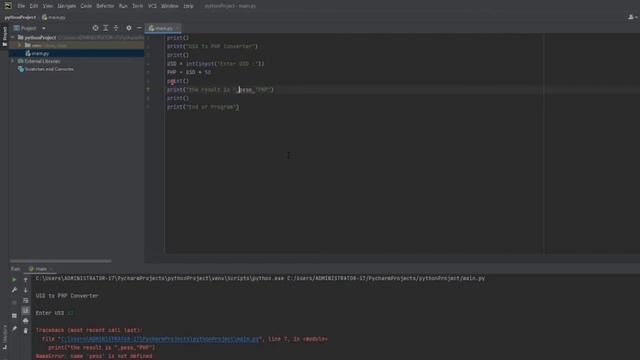This screenshot has width=640, height=360.
Task: Click horizontal scrollbar under Project tree
Action: (60, 261)
